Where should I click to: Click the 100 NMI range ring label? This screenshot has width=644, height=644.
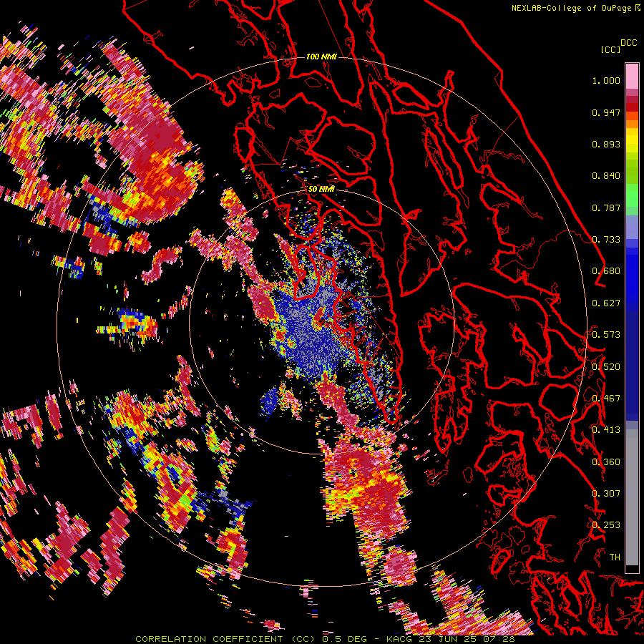321,57
